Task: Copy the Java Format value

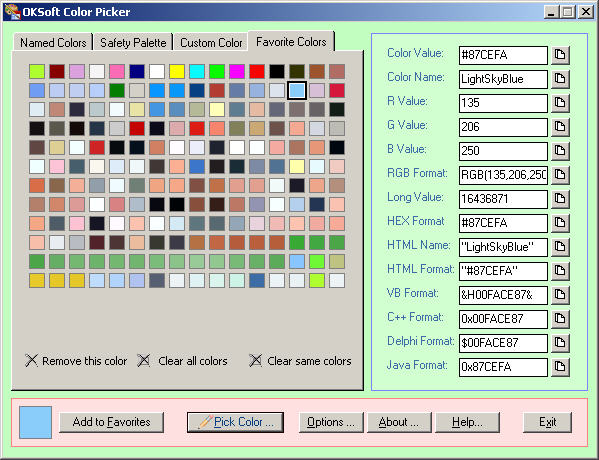Action: point(560,367)
